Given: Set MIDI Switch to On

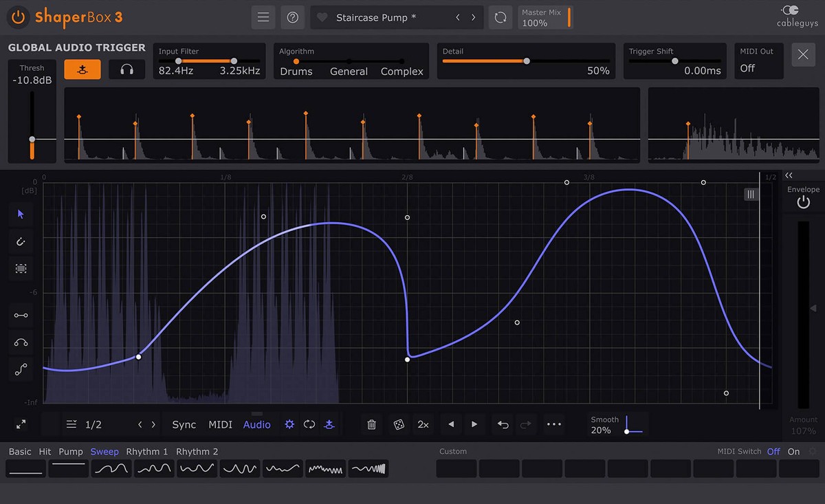Looking at the screenshot, I should pyautogui.click(x=793, y=452).
